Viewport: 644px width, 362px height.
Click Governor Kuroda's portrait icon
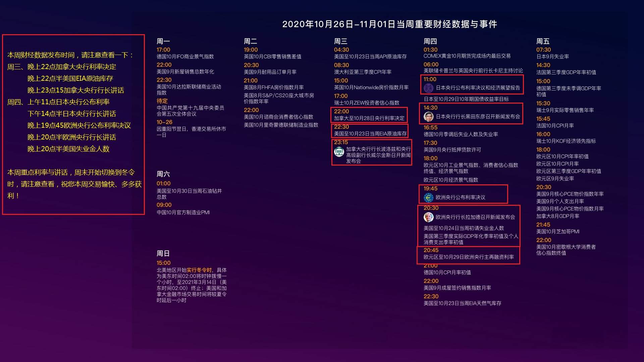[428, 117]
